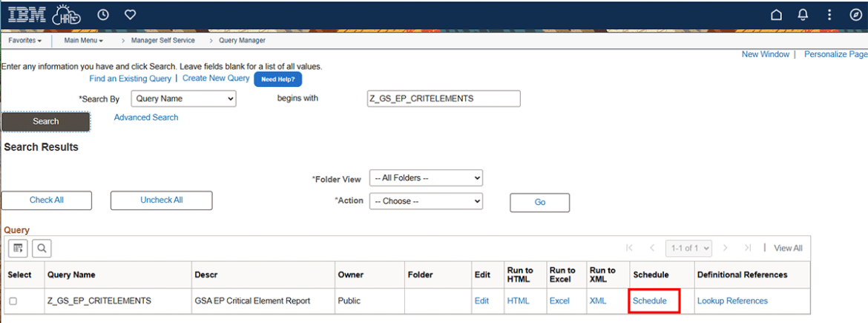Open the Action Choose dropdown
The image size is (868, 323).
426,201
